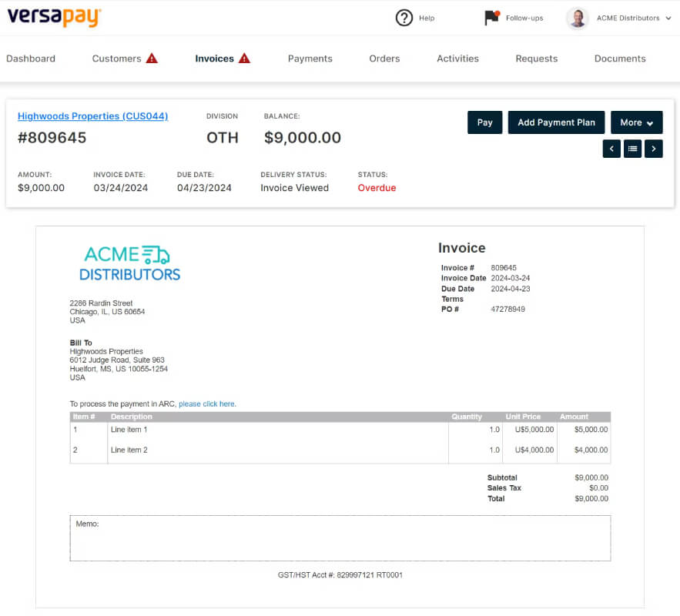This screenshot has width=680, height=616.
Task: Go to previous invoice arrow
Action: tap(611, 149)
